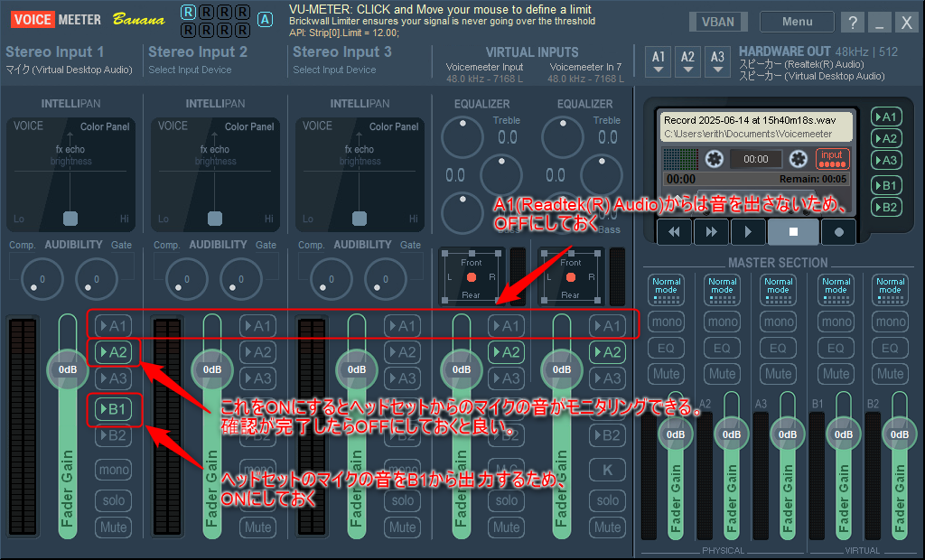925x560 pixels.
Task: Mute the Stereo Input 2 strip
Action: [x=257, y=527]
